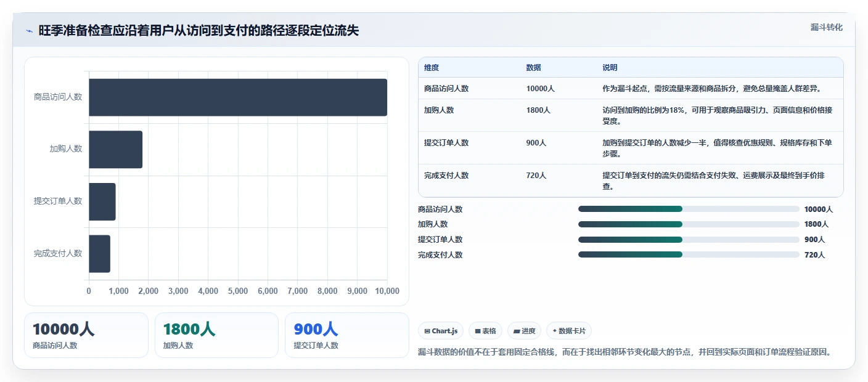
Task: Select the 进度 chip
Action: coord(524,331)
